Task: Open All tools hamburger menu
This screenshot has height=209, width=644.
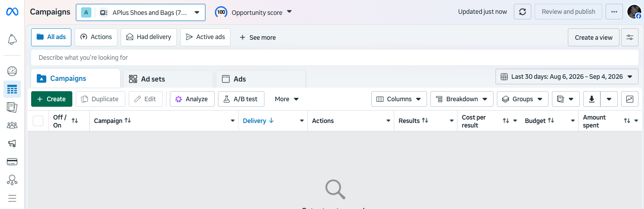Action: point(12,198)
